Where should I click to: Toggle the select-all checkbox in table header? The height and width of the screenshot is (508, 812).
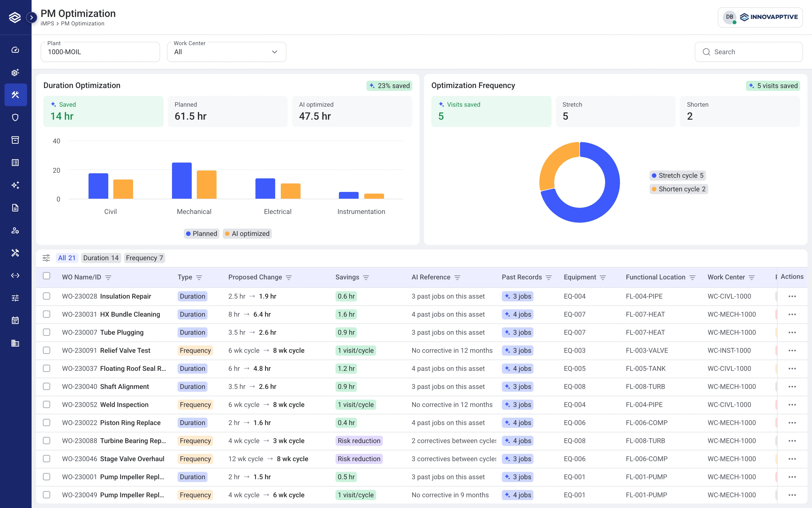(47, 276)
